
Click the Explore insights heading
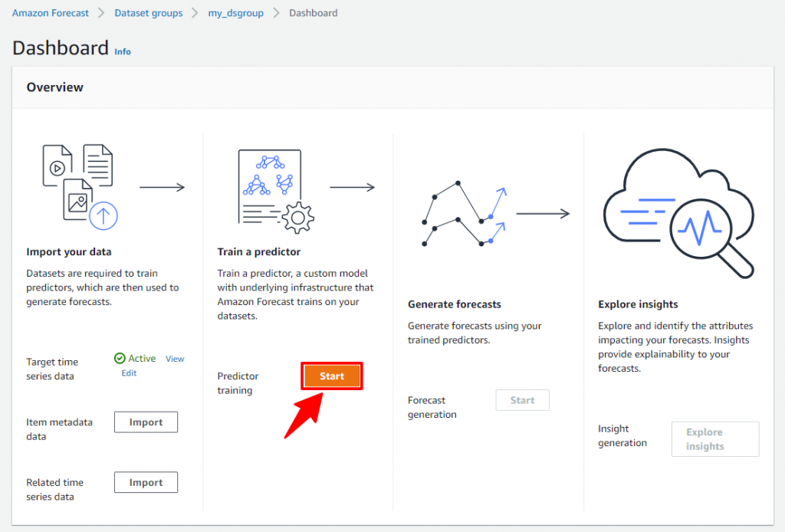638,304
